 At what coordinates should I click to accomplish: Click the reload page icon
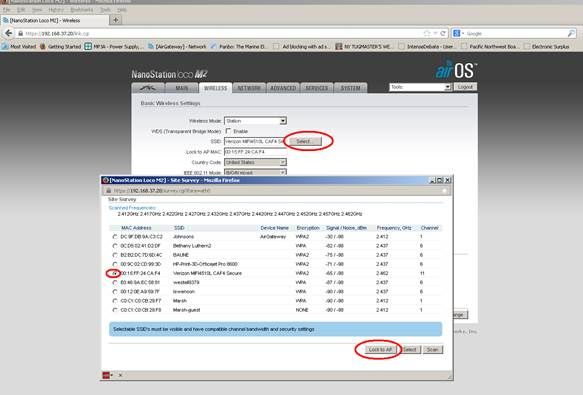tap(443, 33)
